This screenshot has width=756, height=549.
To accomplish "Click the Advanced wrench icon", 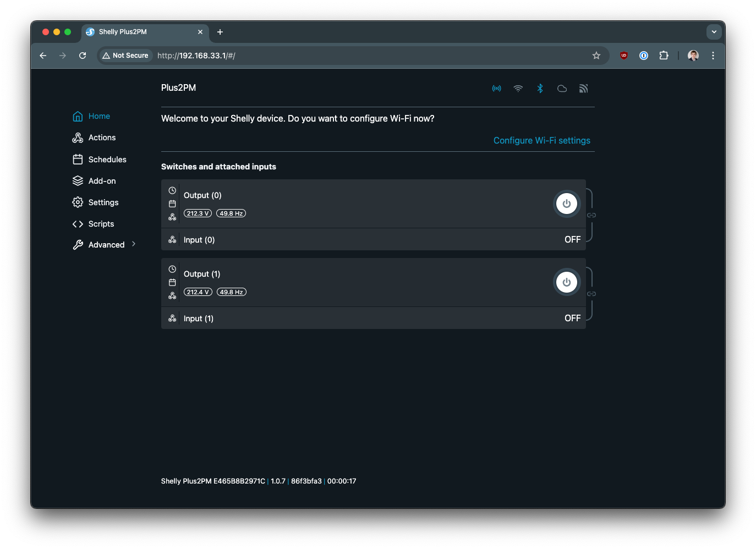I will click(x=78, y=245).
